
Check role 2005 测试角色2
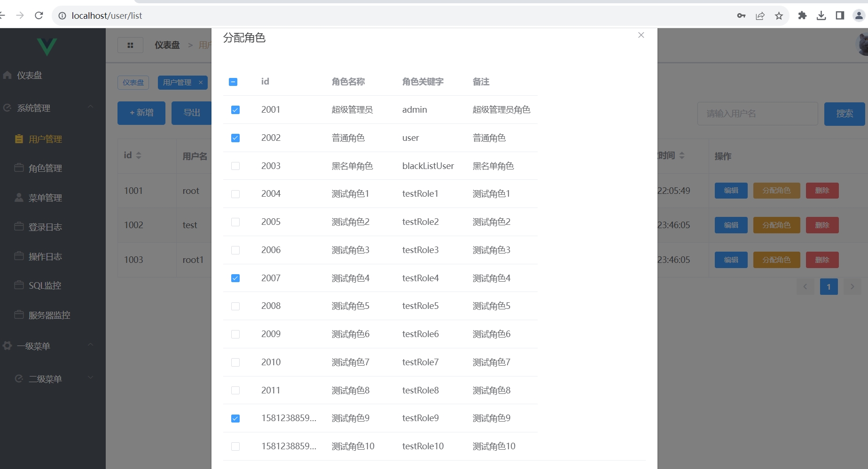click(235, 222)
